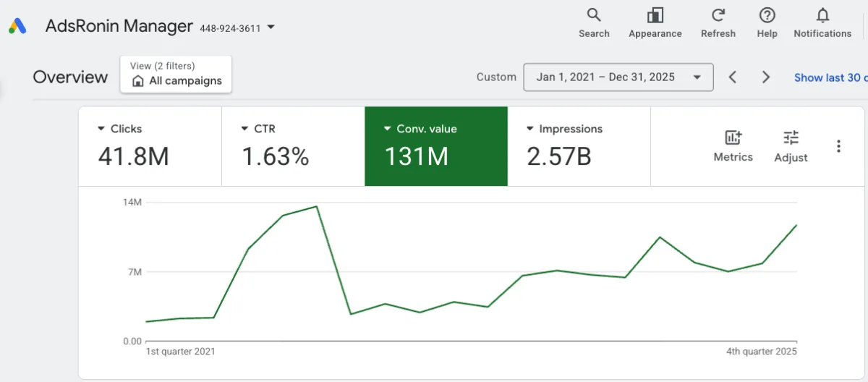Click the 1st quarter 2021 axis label
The width and height of the screenshot is (868, 382).
(x=181, y=352)
